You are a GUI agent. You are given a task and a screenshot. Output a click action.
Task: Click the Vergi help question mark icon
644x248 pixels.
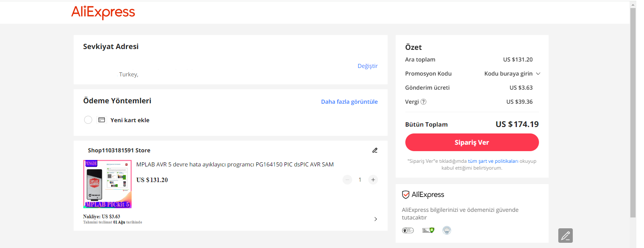pyautogui.click(x=423, y=102)
